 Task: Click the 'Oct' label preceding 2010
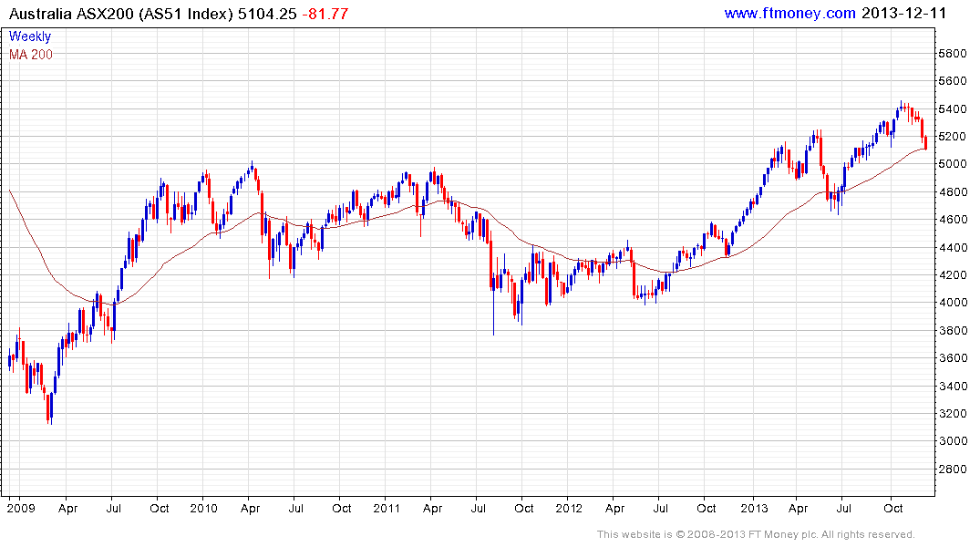pyautogui.click(x=159, y=508)
